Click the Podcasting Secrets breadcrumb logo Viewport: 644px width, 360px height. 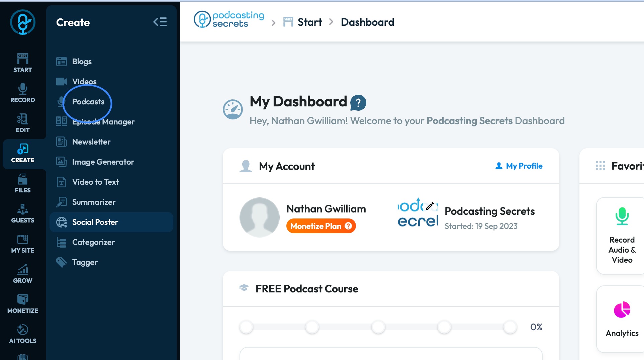click(229, 19)
